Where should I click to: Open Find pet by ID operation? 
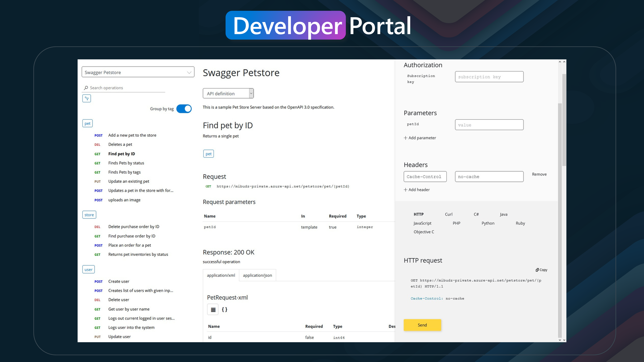click(122, 154)
